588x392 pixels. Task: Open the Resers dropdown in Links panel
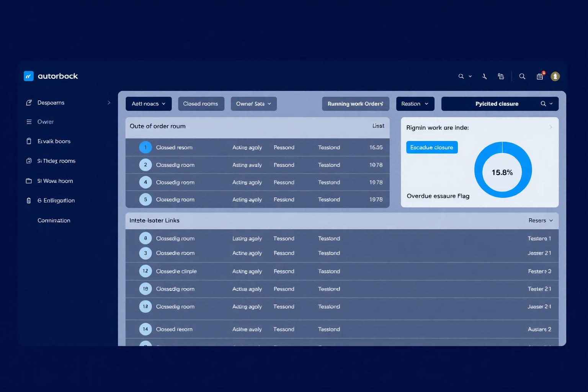coord(541,220)
